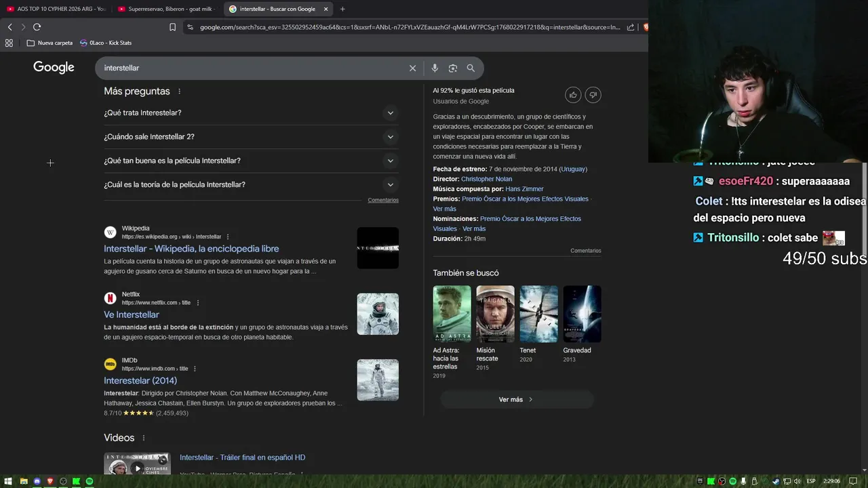
Task: Open 0Laco - Kick Stats bookmark
Action: pyautogui.click(x=106, y=43)
